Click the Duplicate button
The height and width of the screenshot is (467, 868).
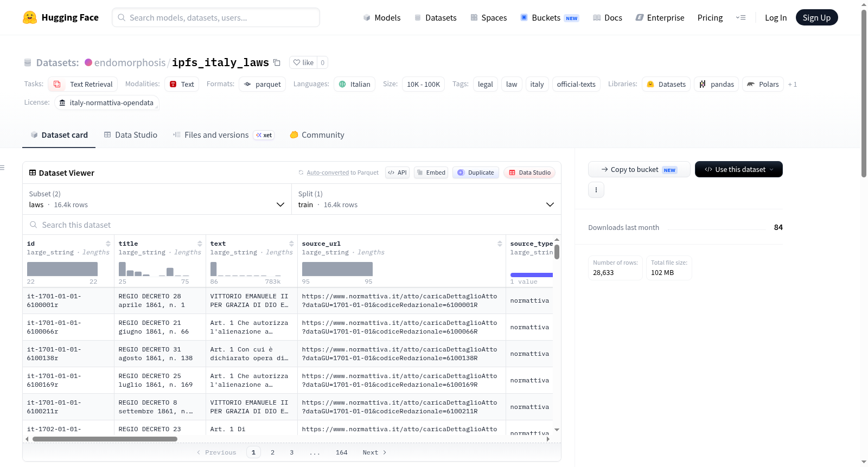(476, 172)
